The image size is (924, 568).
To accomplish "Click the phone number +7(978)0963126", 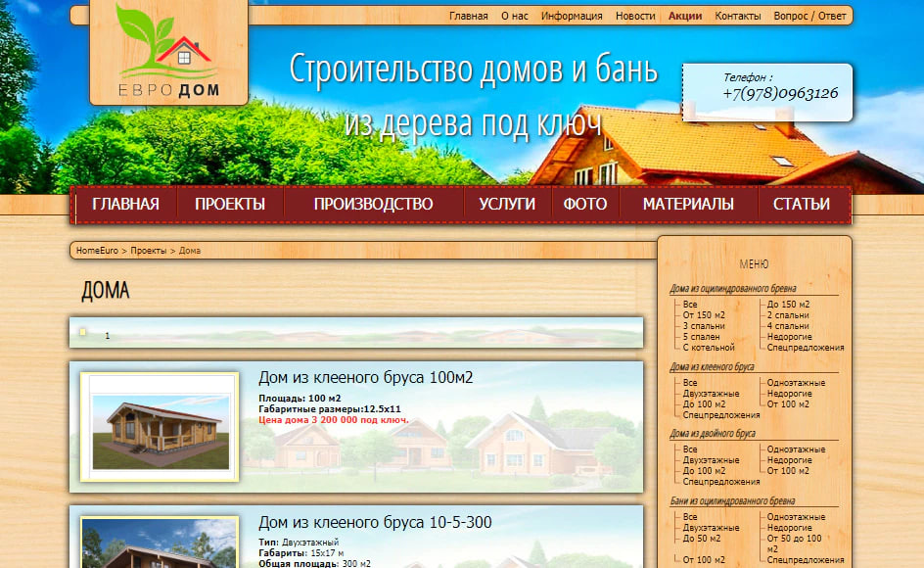I will click(780, 93).
